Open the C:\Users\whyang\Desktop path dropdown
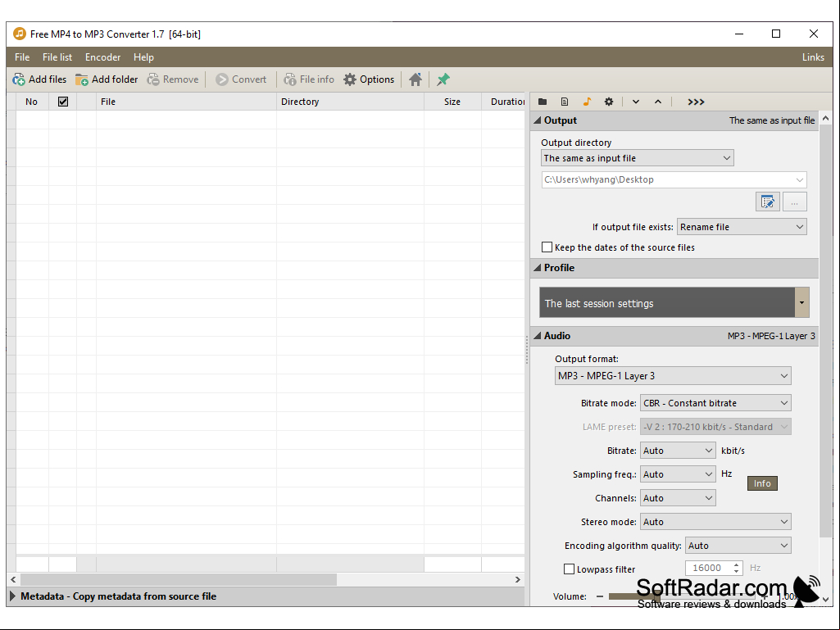The image size is (840, 630). click(x=674, y=179)
